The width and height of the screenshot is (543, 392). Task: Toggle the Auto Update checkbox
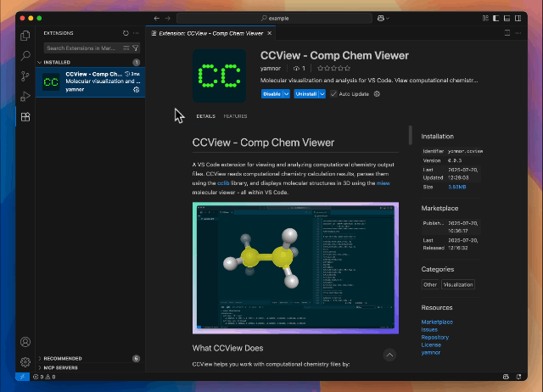333,94
